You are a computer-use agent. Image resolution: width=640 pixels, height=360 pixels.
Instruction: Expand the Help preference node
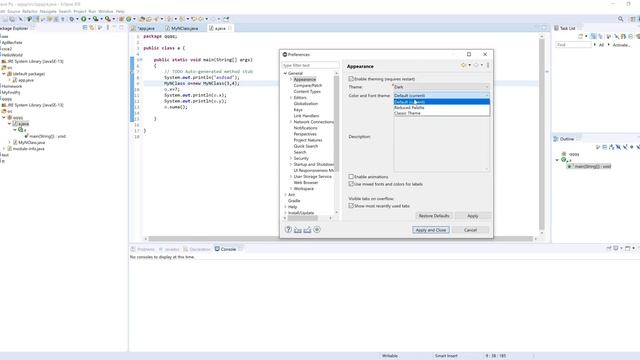point(285,207)
